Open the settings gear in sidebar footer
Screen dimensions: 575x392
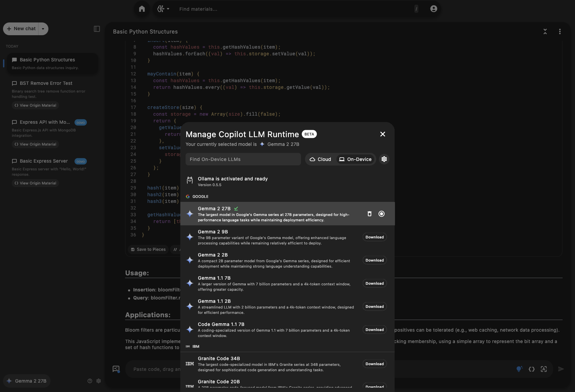(99, 381)
